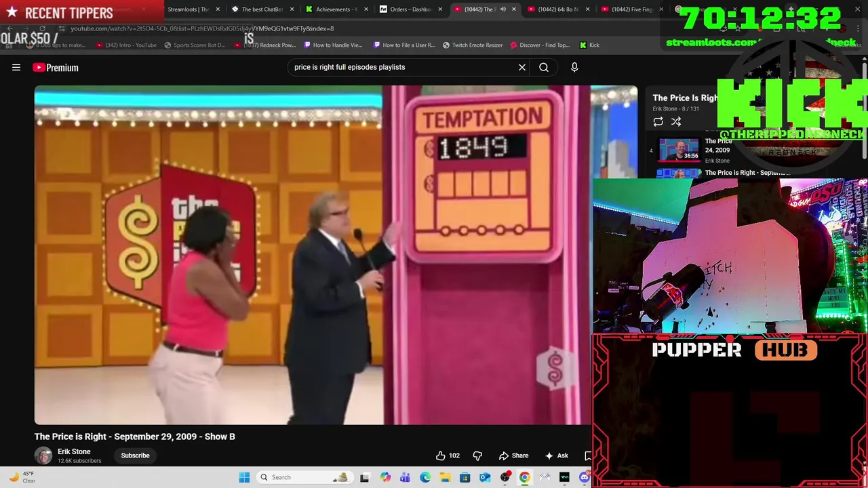
Task: Open Windows Start menu
Action: click(x=244, y=477)
